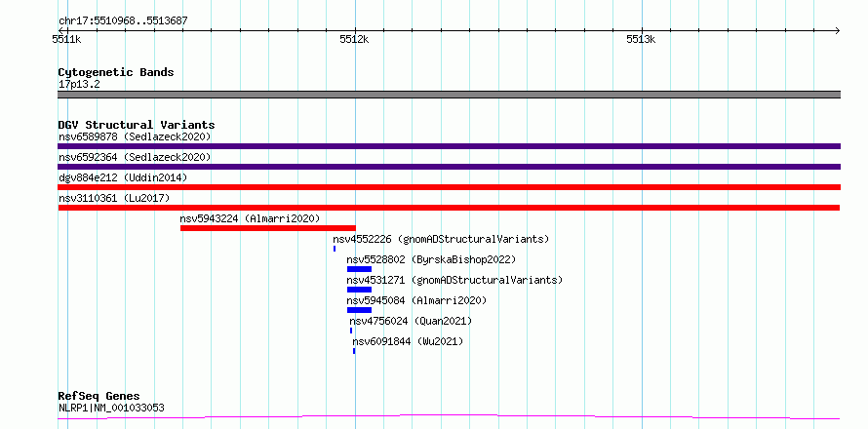Select the tiny blue mark under nsv4756024
Viewport: 868px width, 429px height.
click(x=351, y=331)
